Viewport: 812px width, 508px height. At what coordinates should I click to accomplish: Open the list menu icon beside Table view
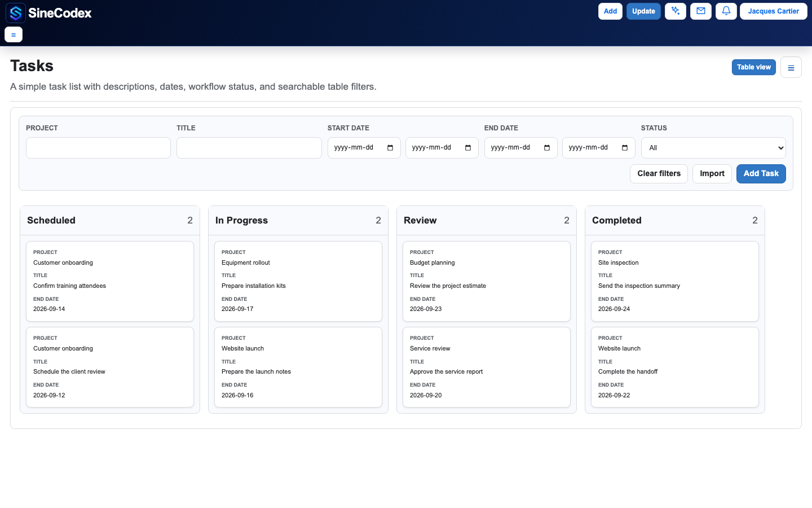[x=791, y=67]
